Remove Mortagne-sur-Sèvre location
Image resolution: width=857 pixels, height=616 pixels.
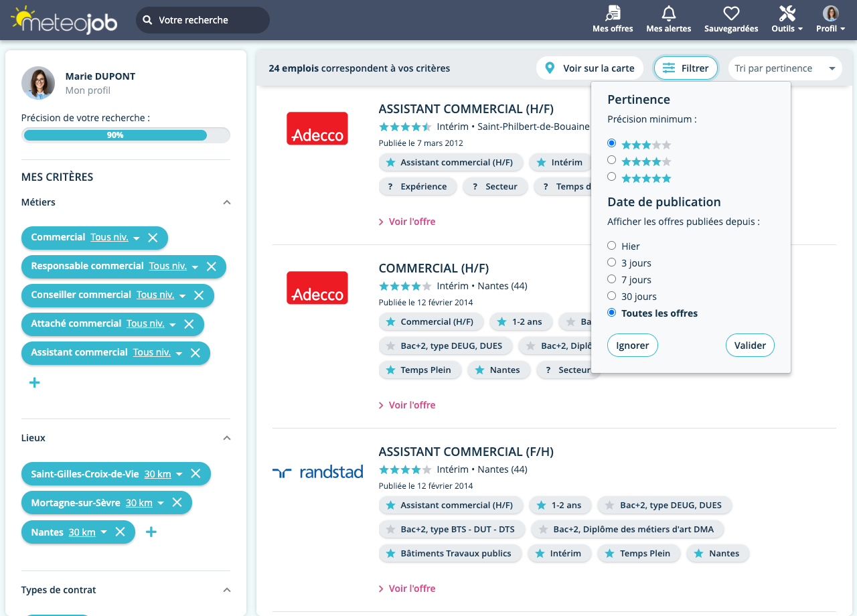177,502
